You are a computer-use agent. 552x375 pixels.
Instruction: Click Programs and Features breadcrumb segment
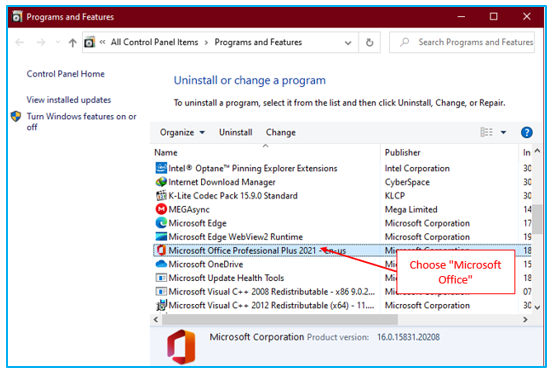click(x=258, y=42)
